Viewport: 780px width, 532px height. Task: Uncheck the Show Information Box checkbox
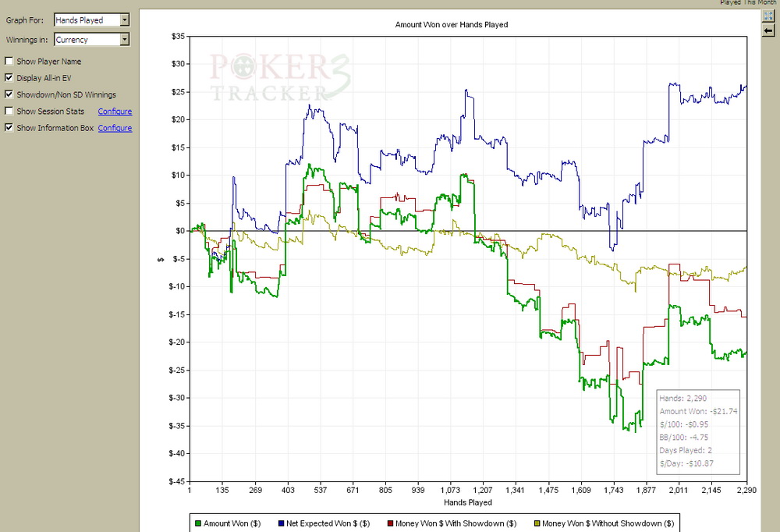pos(9,127)
